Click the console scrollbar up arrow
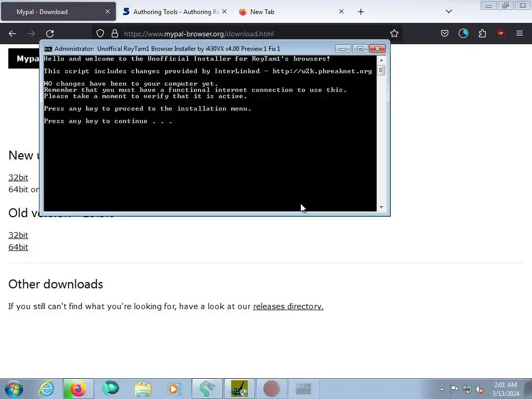The image size is (532, 399). pos(381,60)
